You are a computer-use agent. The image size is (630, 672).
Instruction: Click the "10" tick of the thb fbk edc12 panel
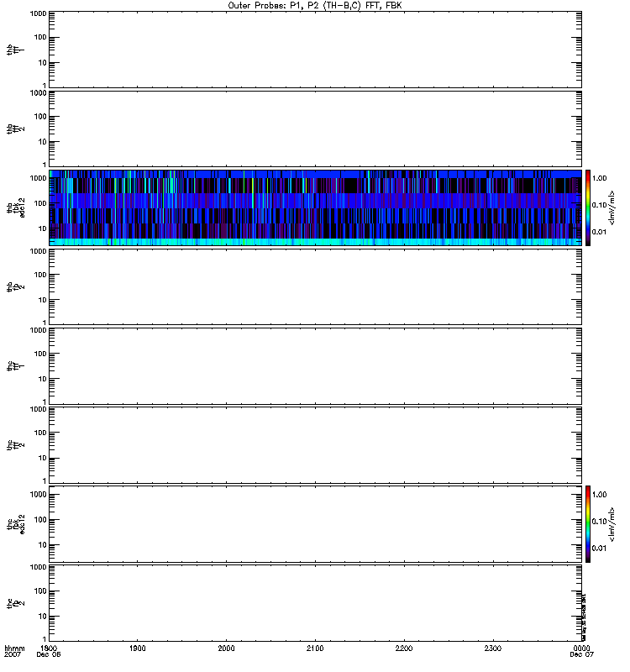pos(43,228)
